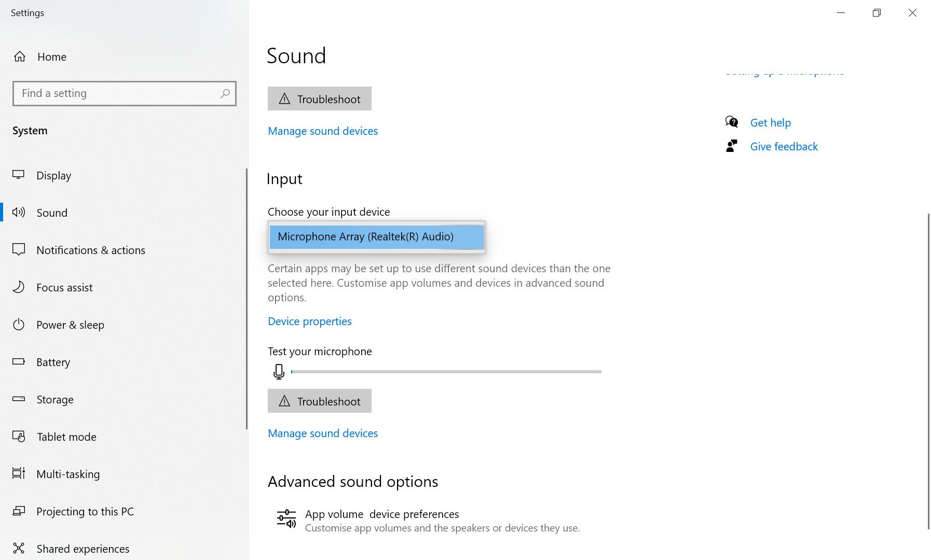The width and height of the screenshot is (931, 560).
Task: Select the Battery icon in the sidebar
Action: click(x=19, y=362)
